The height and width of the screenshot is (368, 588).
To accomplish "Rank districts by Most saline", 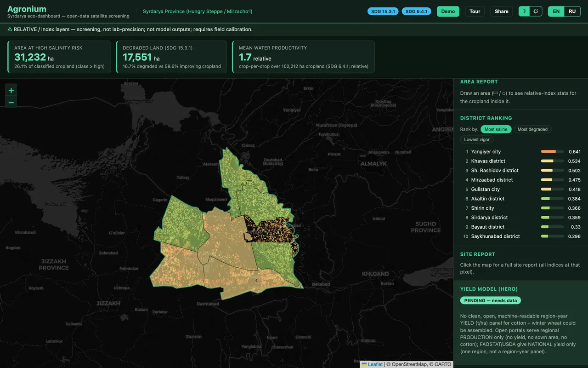I will (x=496, y=129).
